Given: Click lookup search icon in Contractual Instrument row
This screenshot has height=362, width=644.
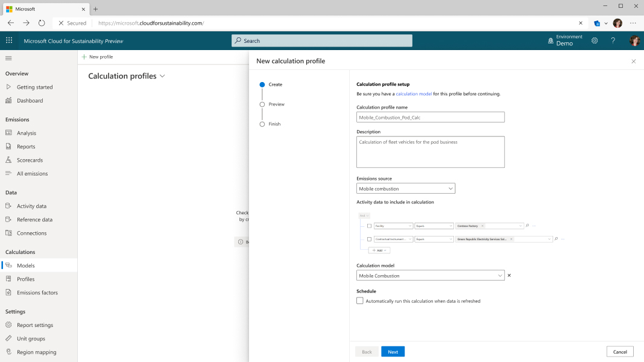Looking at the screenshot, I should 556,239.
